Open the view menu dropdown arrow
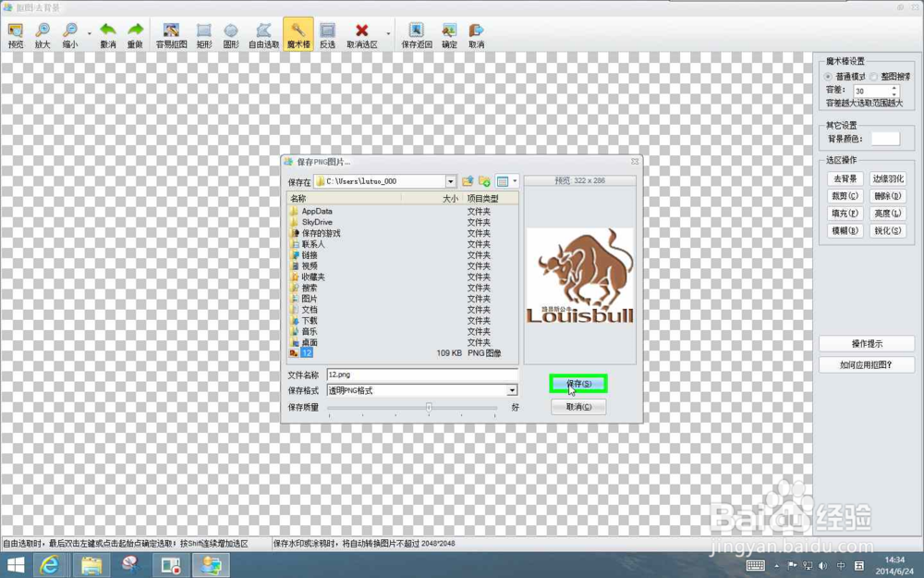 [x=515, y=181]
